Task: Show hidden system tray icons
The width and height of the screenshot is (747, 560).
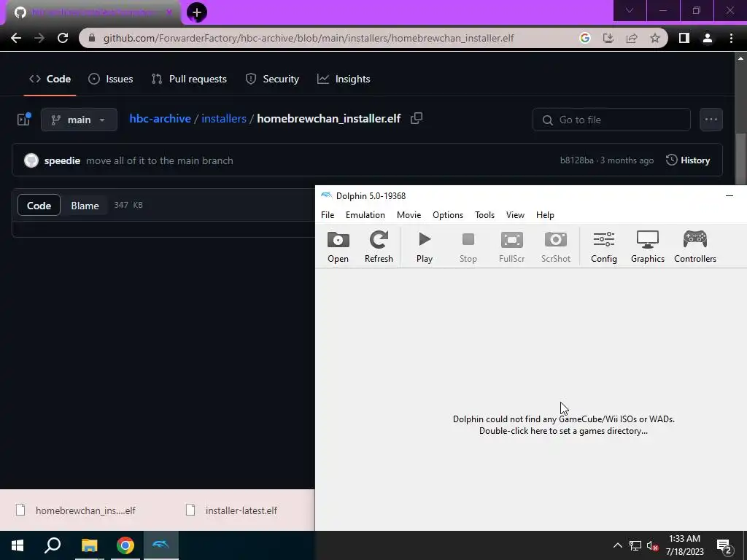Action: tap(617, 545)
